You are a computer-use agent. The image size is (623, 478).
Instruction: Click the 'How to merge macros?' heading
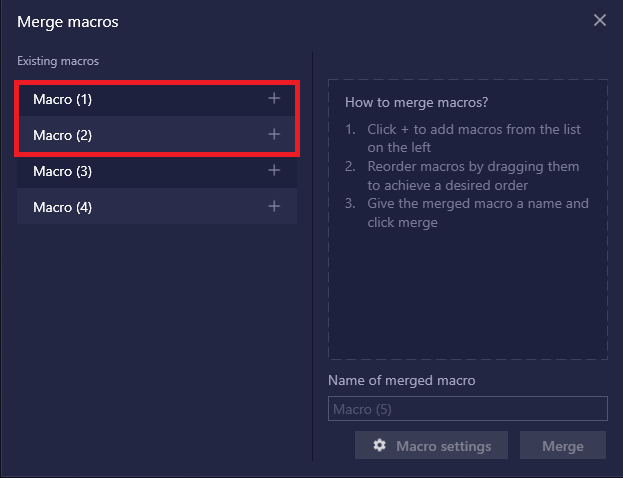point(416,103)
